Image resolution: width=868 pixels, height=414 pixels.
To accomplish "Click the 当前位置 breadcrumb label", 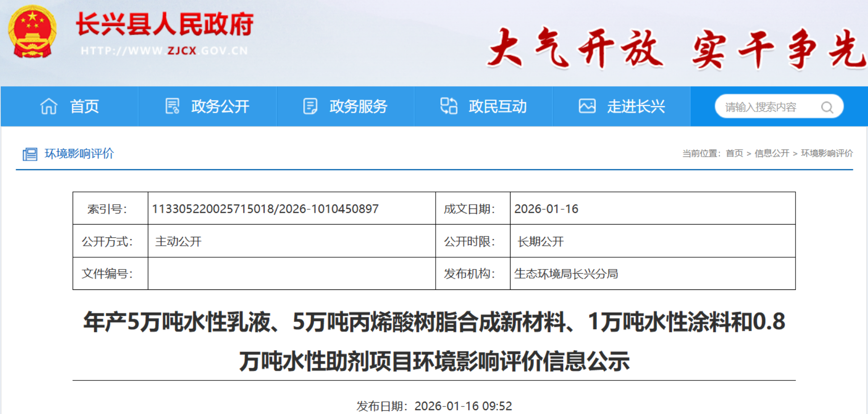I will point(701,153).
